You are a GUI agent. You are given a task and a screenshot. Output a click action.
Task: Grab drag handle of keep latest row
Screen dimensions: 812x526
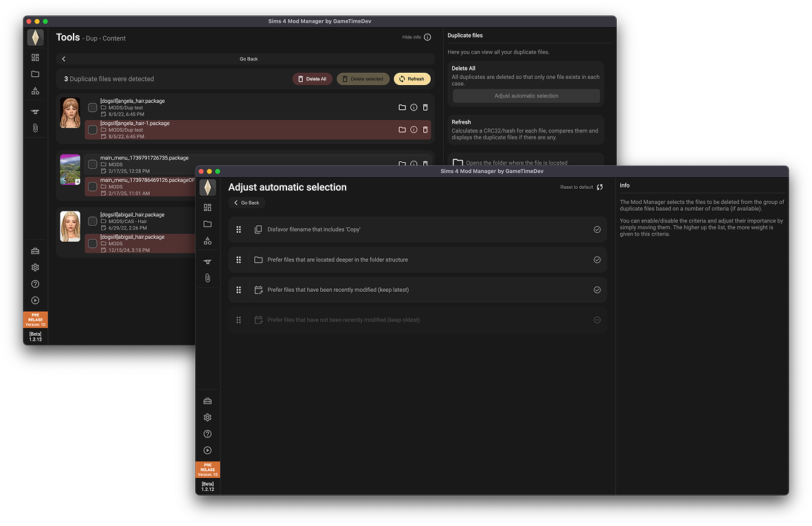point(239,290)
